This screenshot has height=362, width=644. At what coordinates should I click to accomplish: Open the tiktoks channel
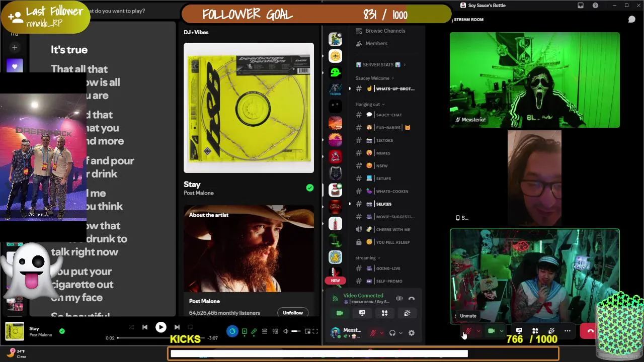click(x=386, y=140)
